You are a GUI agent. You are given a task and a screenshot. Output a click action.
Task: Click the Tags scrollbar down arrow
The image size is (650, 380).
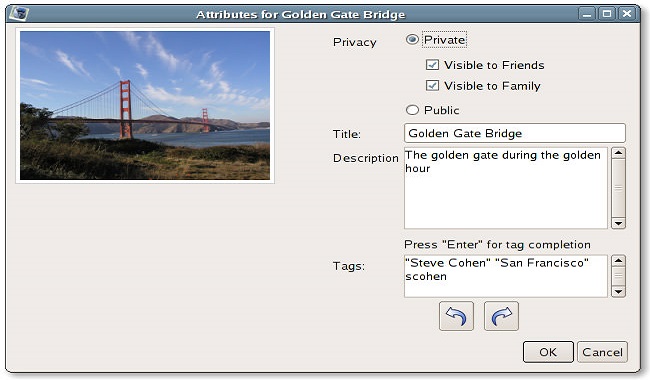pos(618,292)
